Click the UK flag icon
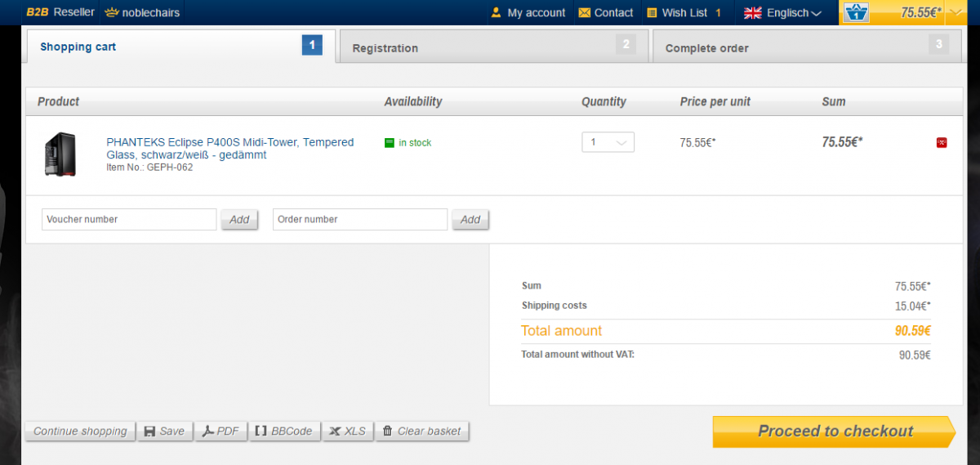980x465 pixels. tap(752, 12)
